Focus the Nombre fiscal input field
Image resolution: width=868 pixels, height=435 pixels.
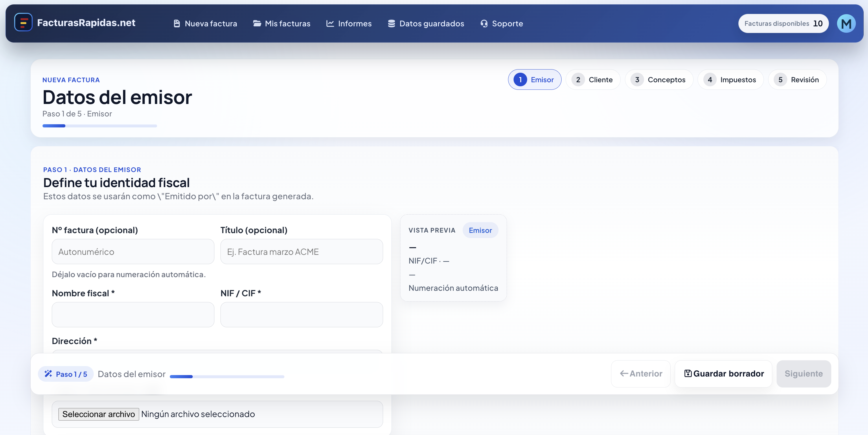(133, 315)
